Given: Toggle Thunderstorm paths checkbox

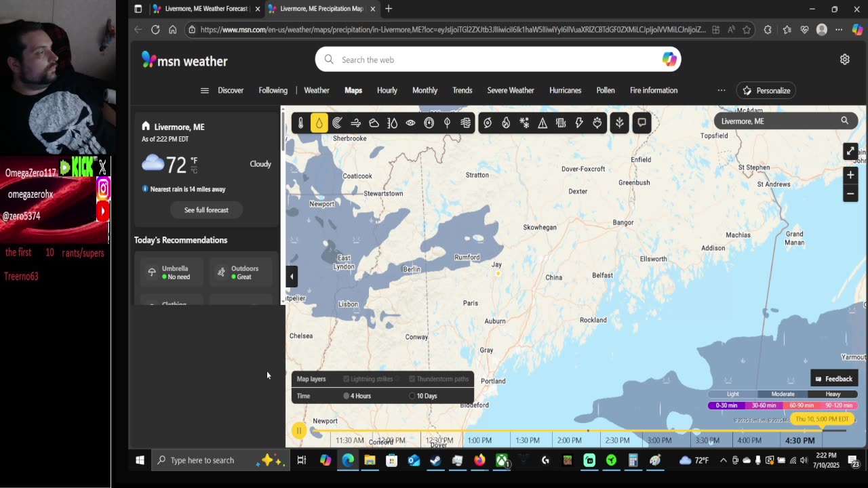Looking at the screenshot, I should (412, 379).
